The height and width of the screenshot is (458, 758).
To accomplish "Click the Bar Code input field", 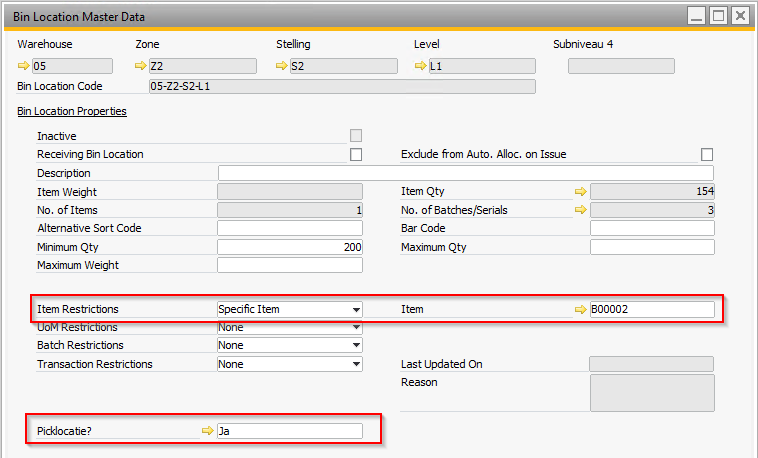I will pos(652,228).
